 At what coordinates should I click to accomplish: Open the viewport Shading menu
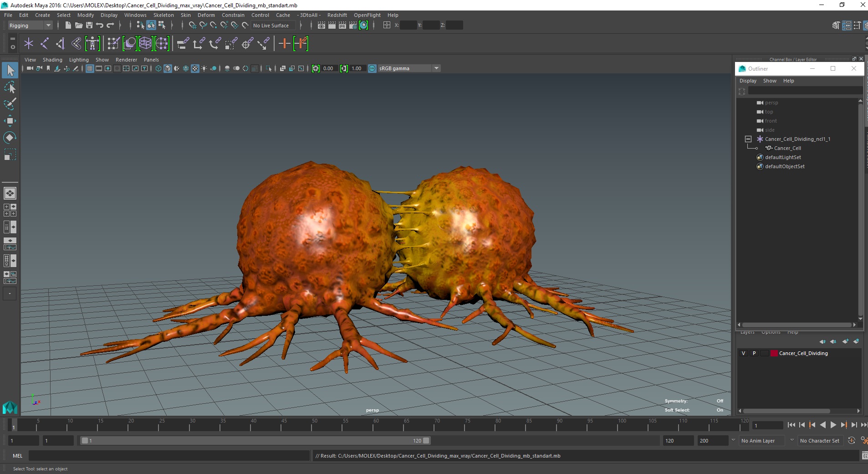(x=52, y=60)
